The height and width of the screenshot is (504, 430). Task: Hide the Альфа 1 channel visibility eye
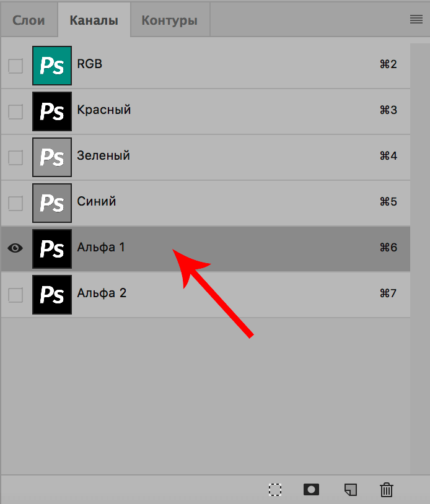coord(14,248)
